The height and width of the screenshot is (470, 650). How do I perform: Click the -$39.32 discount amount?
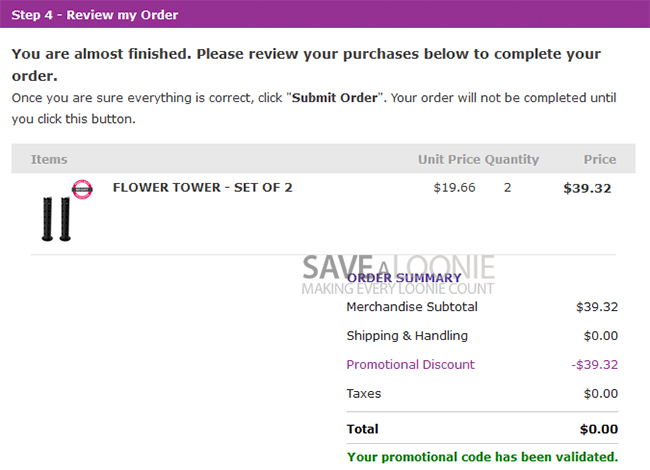pyautogui.click(x=594, y=365)
